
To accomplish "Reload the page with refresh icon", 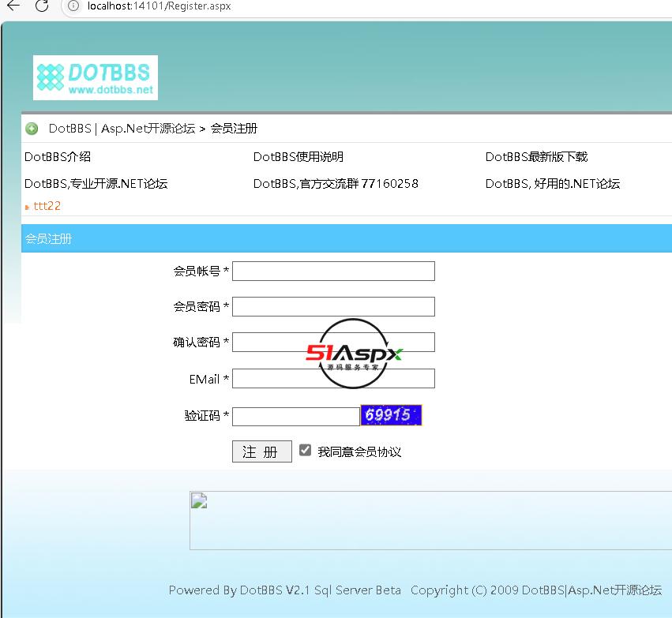I will tap(42, 6).
